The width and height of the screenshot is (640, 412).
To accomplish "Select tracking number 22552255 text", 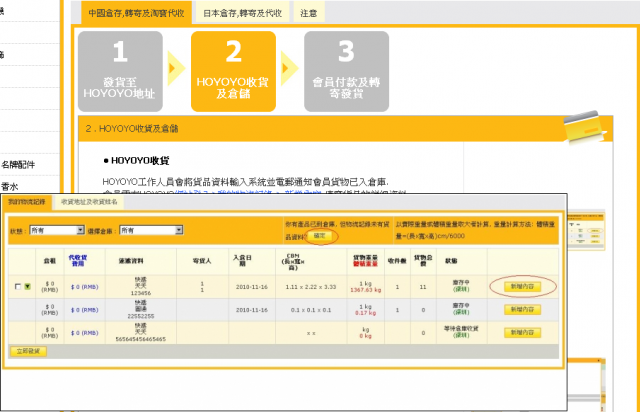I will 141,316.
